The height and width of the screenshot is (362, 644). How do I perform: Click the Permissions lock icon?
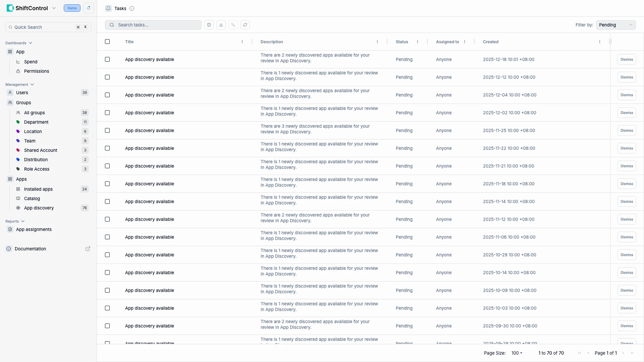(18, 71)
